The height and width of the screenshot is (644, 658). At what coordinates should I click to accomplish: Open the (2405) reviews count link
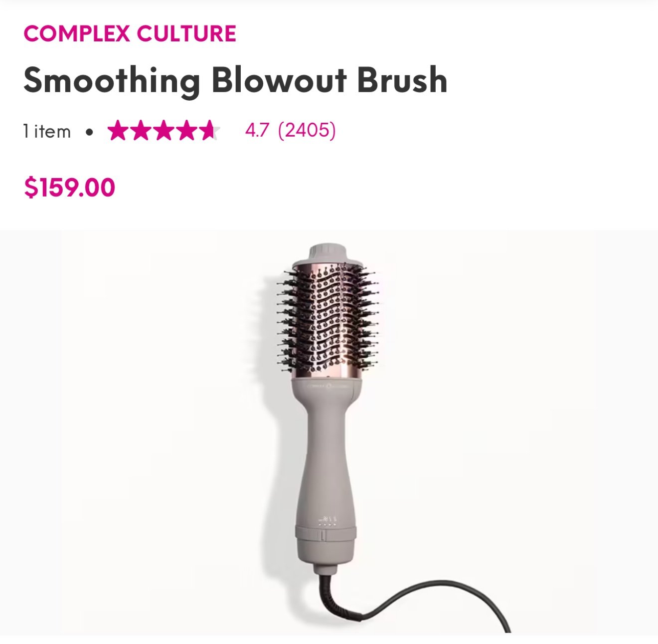tap(307, 130)
